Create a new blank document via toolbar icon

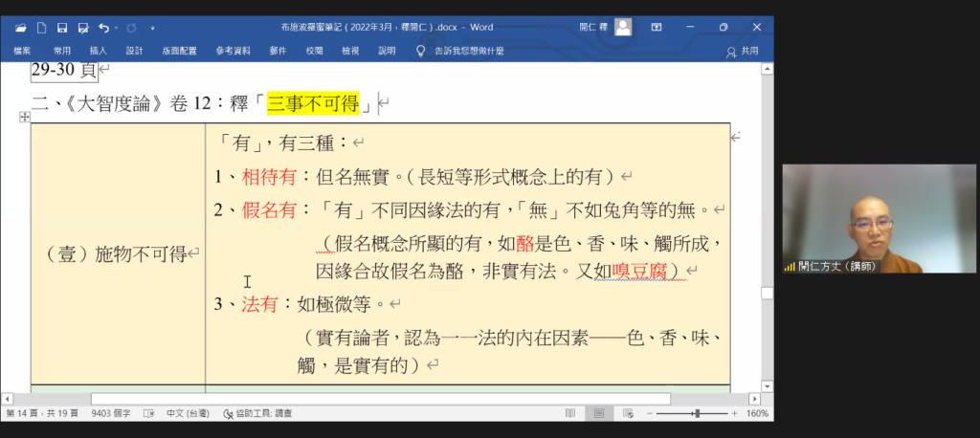(x=41, y=28)
